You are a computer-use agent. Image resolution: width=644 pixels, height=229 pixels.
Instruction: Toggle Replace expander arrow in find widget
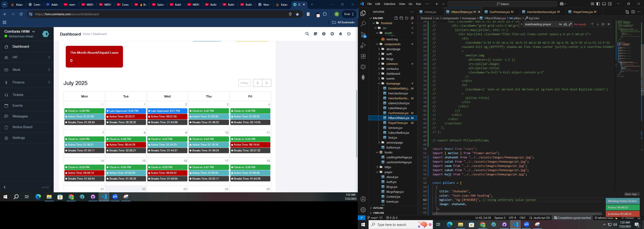[521, 24]
